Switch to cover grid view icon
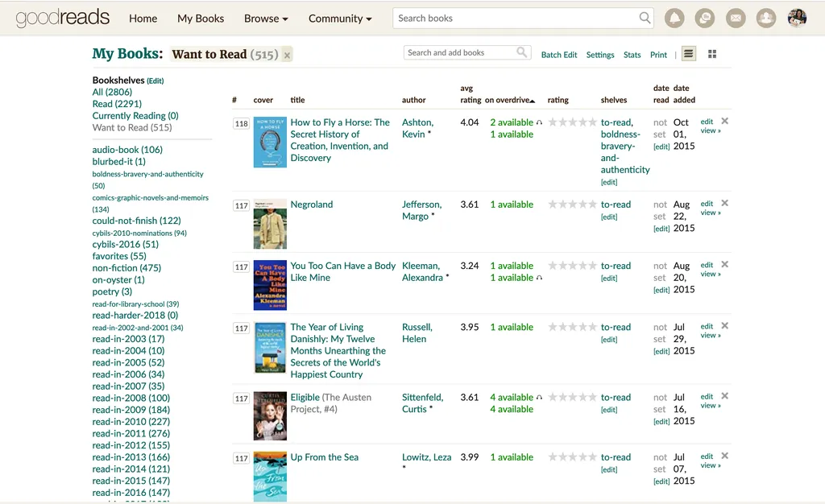The image size is (825, 504). click(x=712, y=54)
